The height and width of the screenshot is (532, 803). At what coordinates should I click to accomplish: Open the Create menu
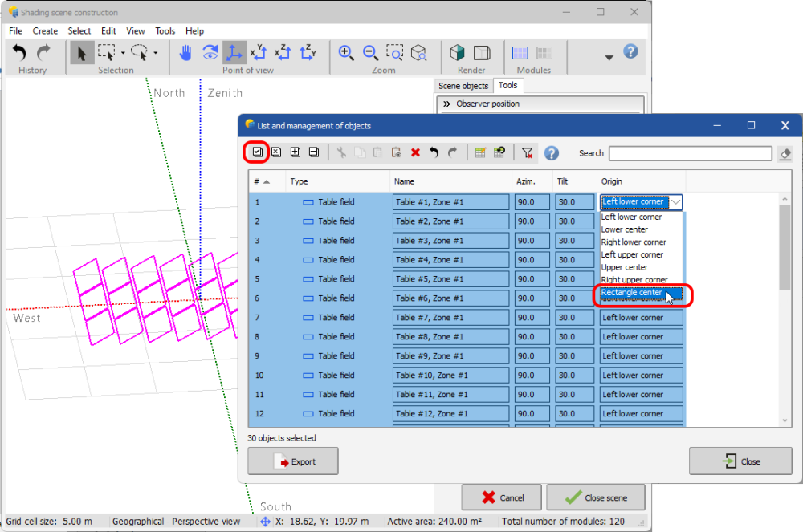pyautogui.click(x=45, y=31)
